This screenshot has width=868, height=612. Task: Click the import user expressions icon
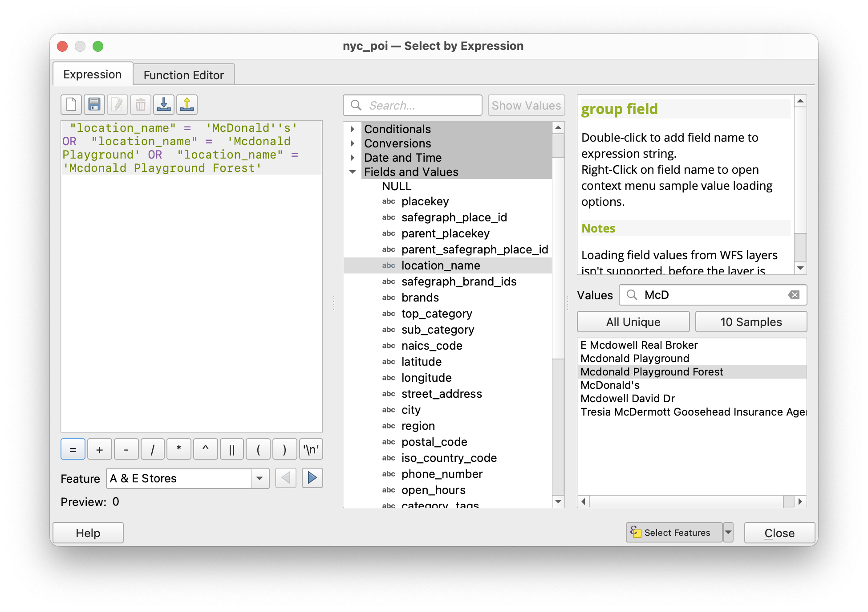[164, 105]
